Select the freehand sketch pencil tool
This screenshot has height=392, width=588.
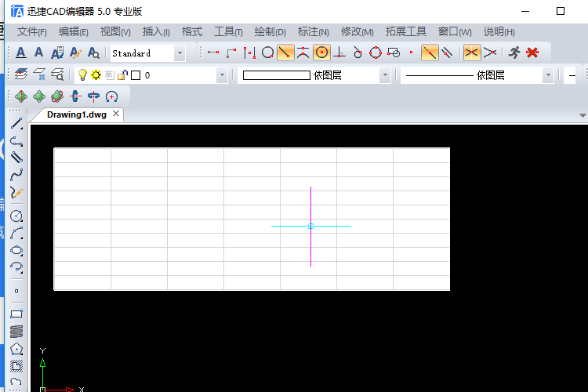(16, 192)
